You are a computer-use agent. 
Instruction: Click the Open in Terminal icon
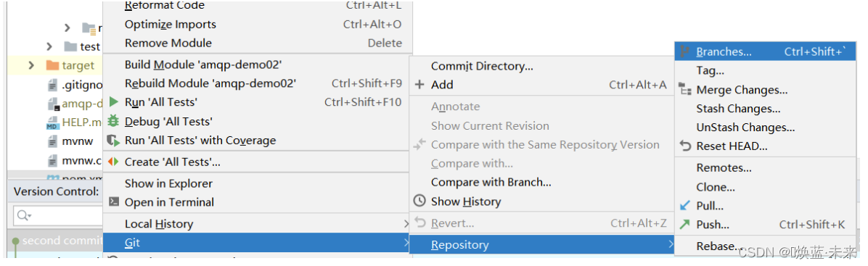tap(113, 201)
